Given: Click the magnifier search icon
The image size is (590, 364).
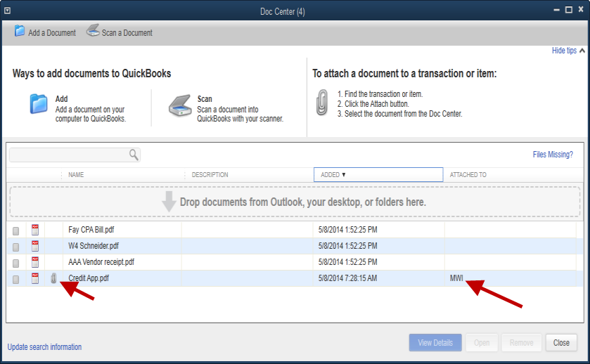Looking at the screenshot, I should 134,155.
